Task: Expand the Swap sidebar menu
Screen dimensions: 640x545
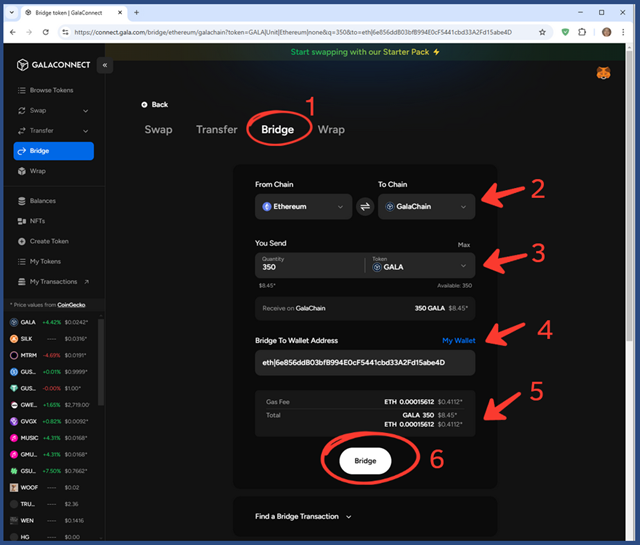Action: coord(53,111)
